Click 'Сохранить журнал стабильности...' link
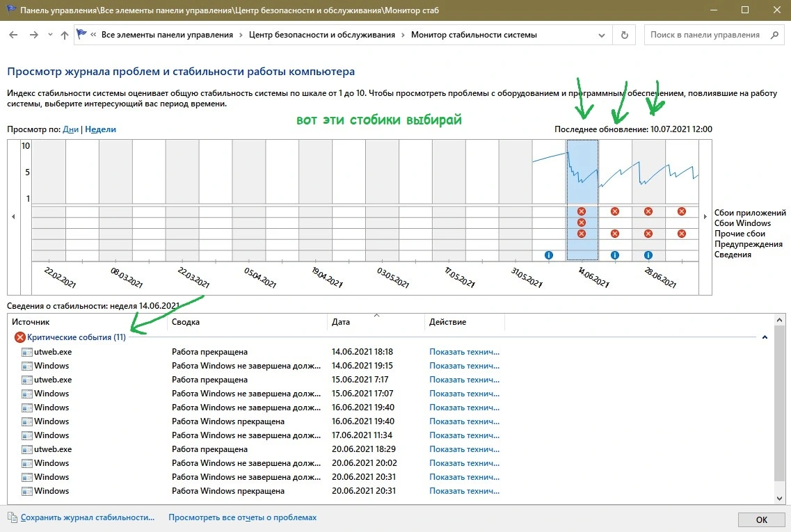Viewport: 791px width, 532px height. (88, 517)
